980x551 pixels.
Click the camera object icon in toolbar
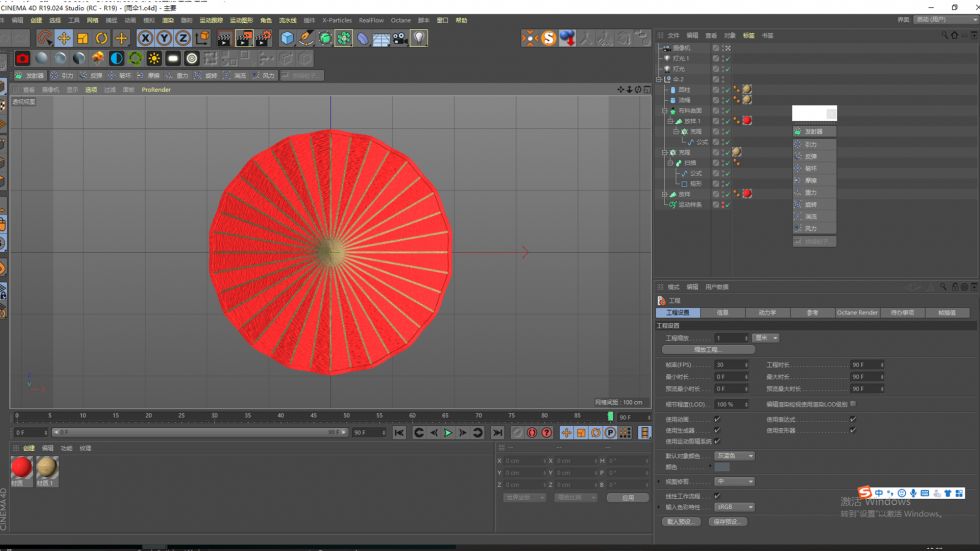tap(399, 38)
